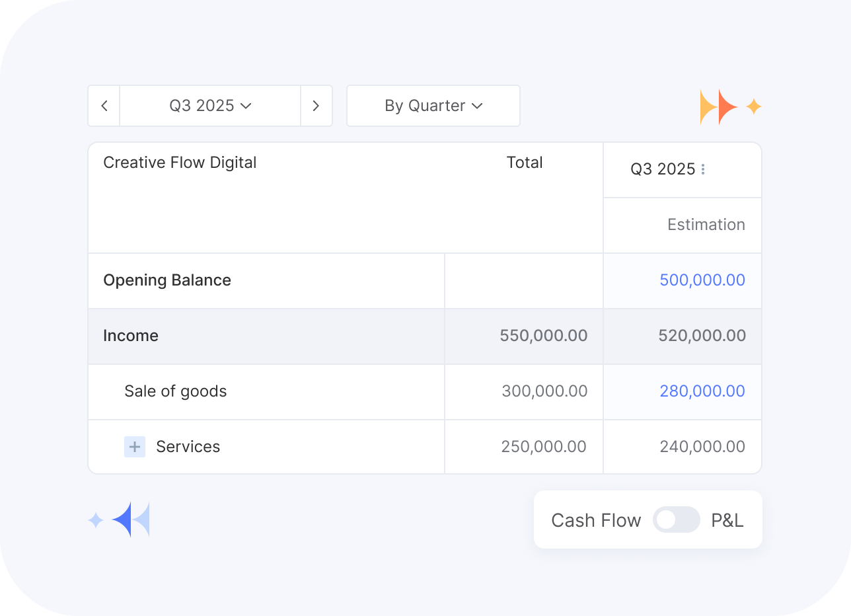This screenshot has height=616, width=851.
Task: Click the Estimation sub-column header
Action: click(706, 225)
